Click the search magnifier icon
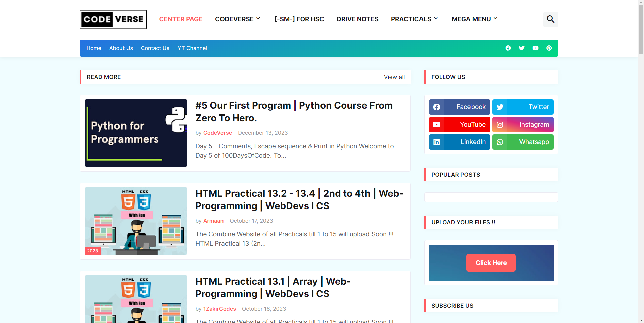 click(550, 19)
